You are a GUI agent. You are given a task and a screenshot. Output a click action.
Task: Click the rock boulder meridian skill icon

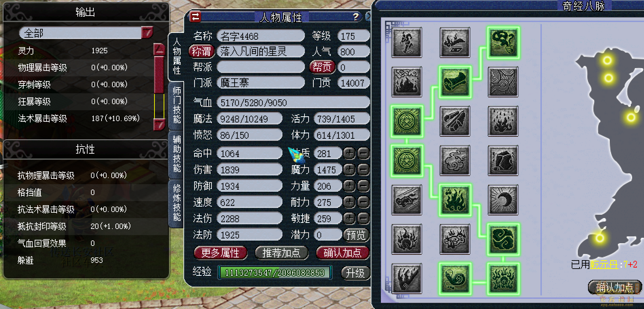tap(503, 160)
